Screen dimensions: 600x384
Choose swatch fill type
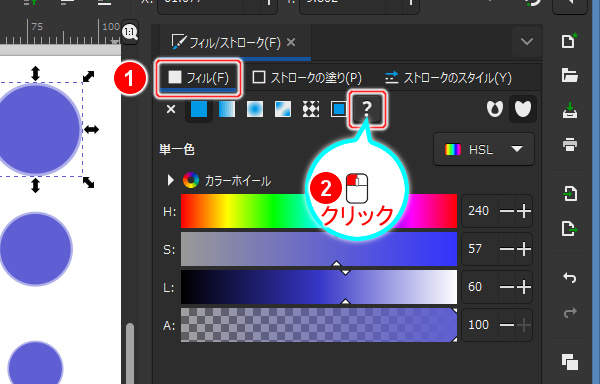pos(339,109)
